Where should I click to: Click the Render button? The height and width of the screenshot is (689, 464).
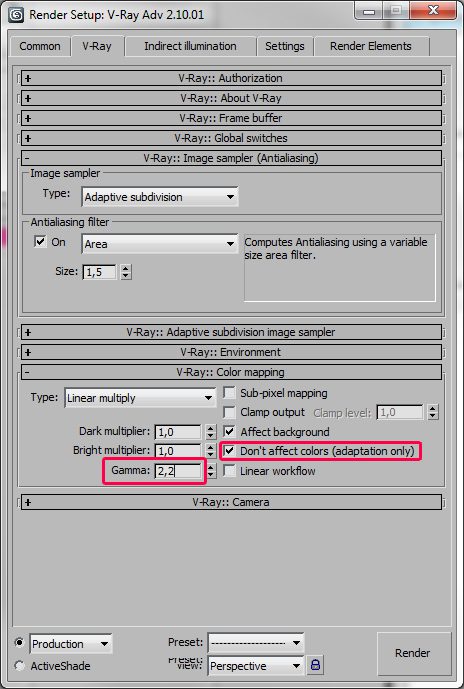412,653
